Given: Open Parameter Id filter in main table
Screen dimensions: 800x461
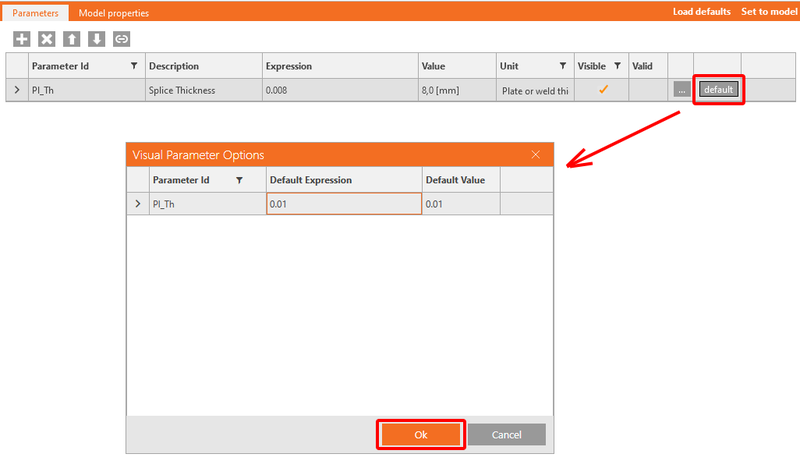Looking at the screenshot, I should (x=134, y=66).
